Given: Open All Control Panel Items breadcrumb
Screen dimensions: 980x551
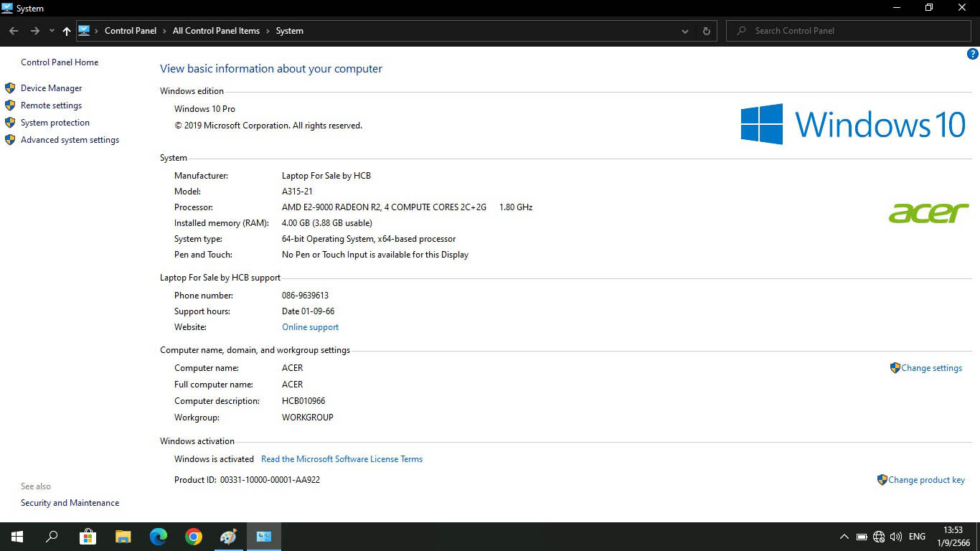Looking at the screenshot, I should pyautogui.click(x=216, y=31).
